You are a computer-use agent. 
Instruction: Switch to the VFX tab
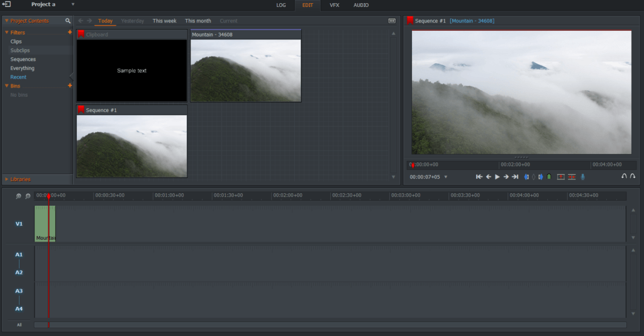click(334, 5)
